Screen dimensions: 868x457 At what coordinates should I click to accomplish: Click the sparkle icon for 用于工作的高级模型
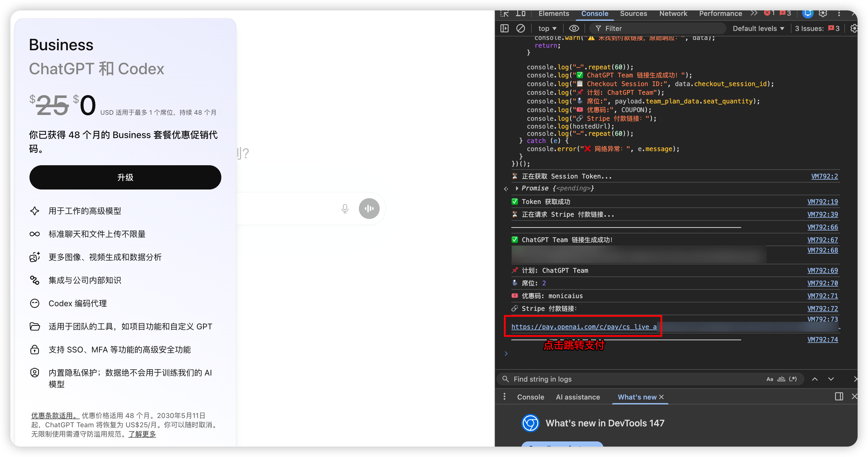click(x=35, y=211)
